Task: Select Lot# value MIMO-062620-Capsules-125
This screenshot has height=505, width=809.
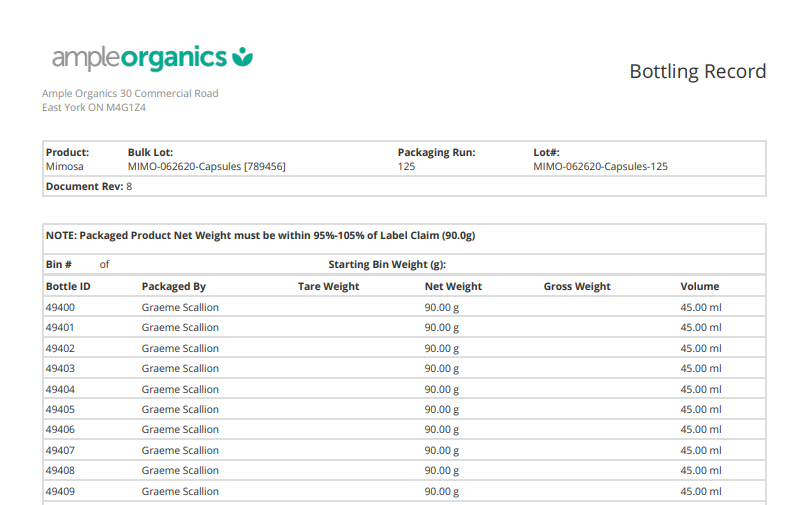Action: point(600,167)
